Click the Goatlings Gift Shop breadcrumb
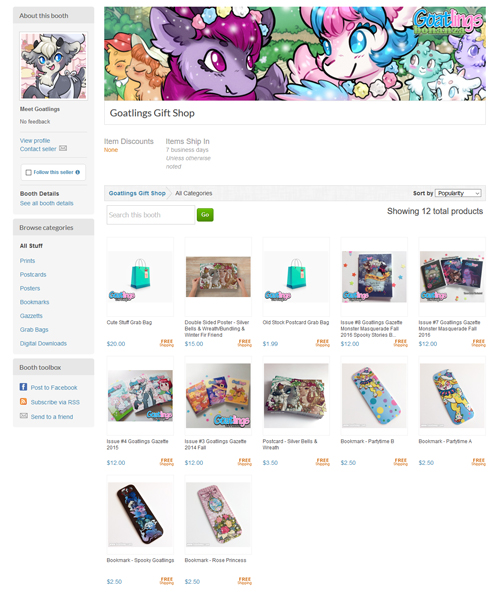Image resolution: width=500 pixels, height=595 pixels. tap(137, 193)
